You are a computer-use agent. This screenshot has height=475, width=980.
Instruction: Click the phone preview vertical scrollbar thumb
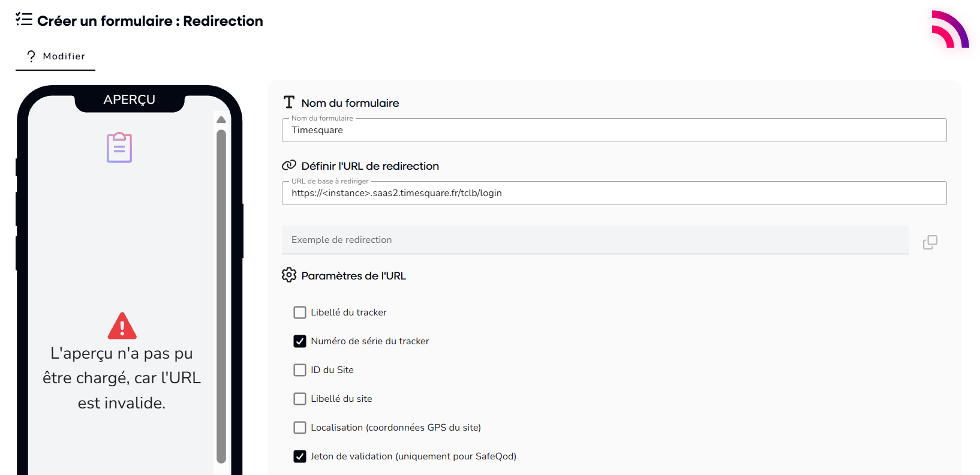click(221, 296)
